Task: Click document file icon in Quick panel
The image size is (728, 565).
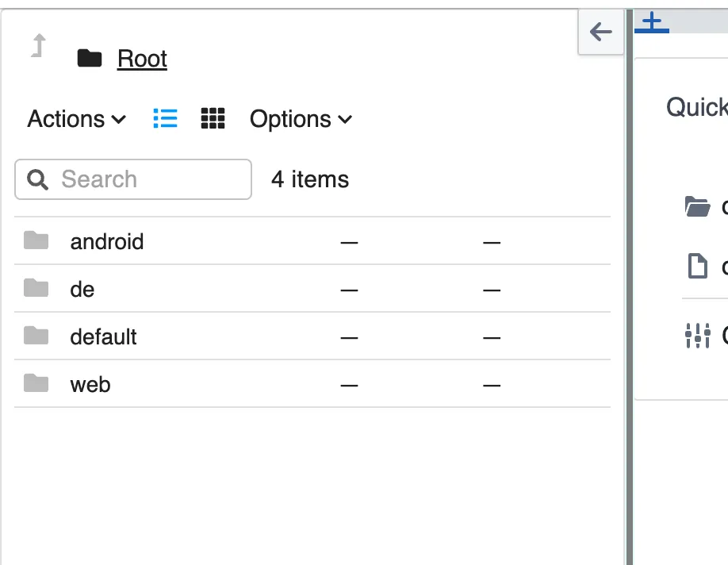Action: tap(697, 267)
